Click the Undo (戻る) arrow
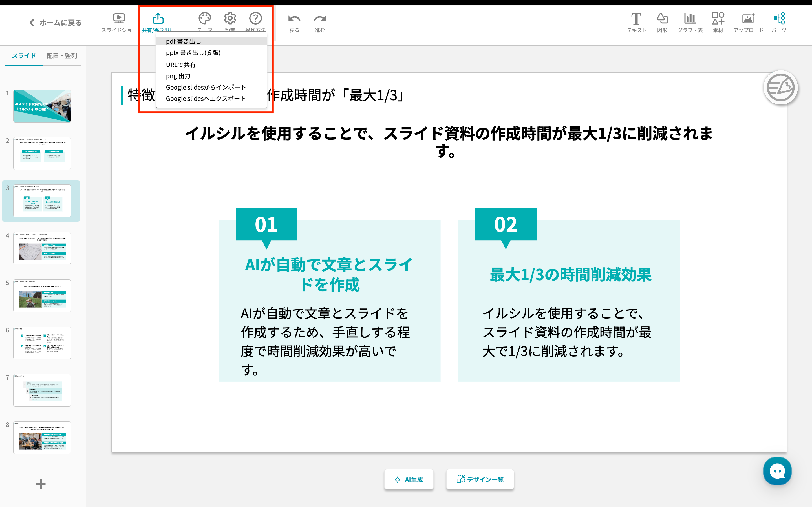Screen dimensions: 812x507 pos(294,19)
